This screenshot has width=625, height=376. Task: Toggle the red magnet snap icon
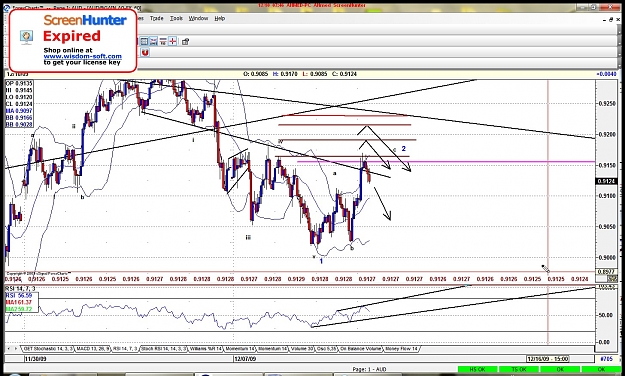coord(145,53)
